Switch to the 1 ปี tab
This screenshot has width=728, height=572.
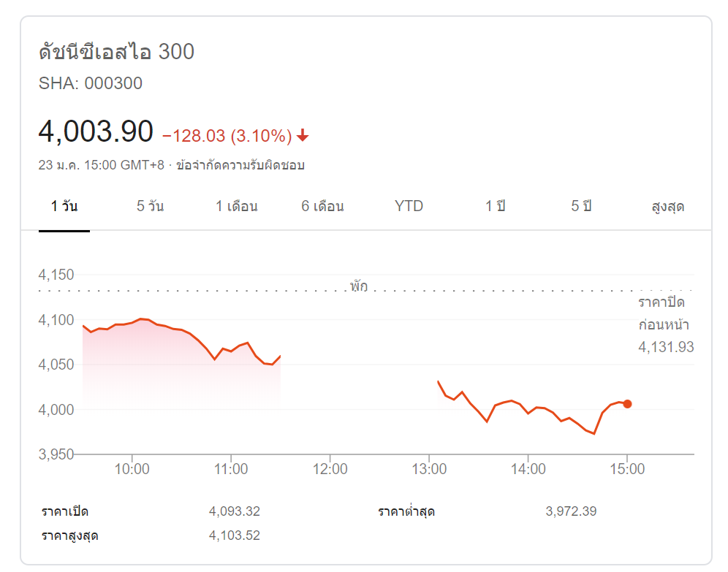pyautogui.click(x=495, y=206)
